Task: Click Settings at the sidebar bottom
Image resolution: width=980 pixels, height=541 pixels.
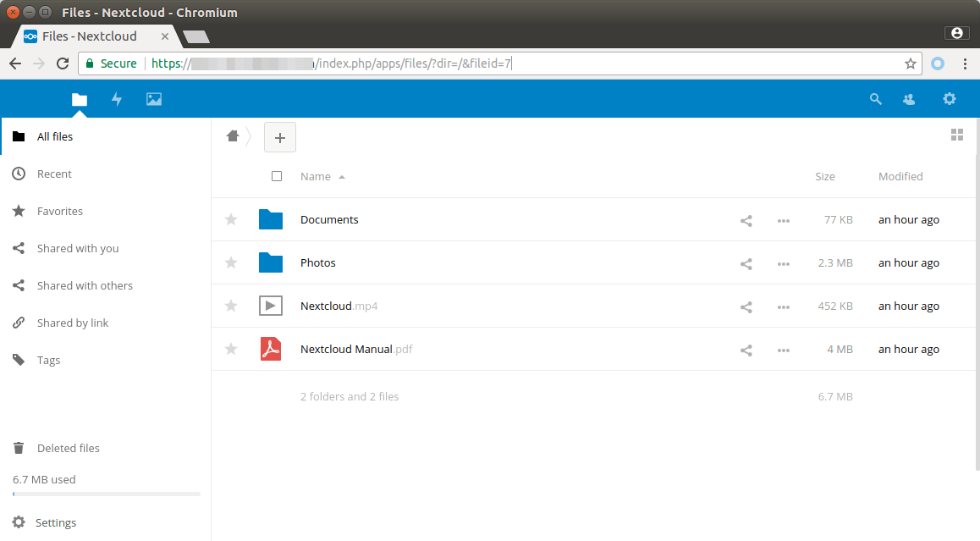Action: pyautogui.click(x=55, y=523)
